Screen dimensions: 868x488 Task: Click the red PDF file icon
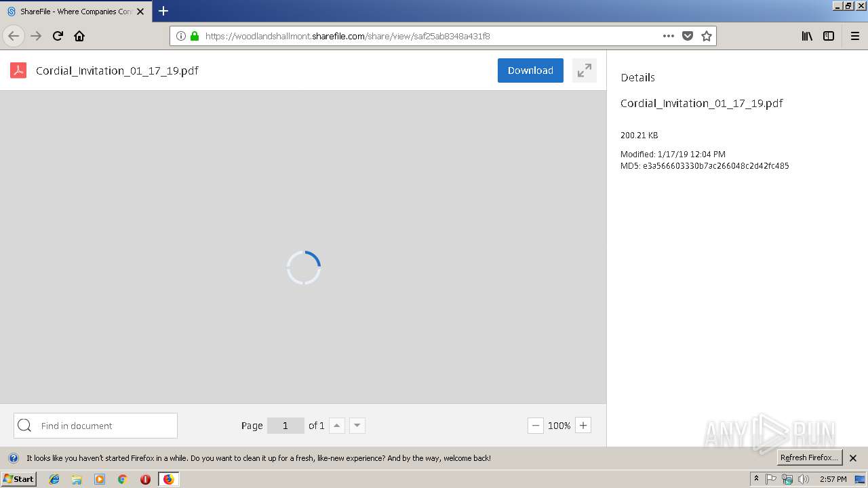(x=18, y=70)
